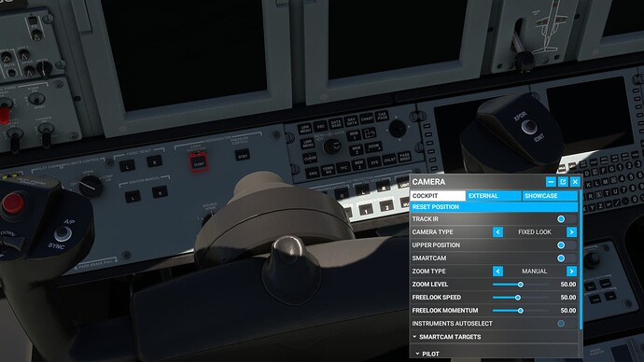Image resolution: width=644 pixels, height=362 pixels.
Task: Click the SYS cockpit key
Action: (x=374, y=162)
